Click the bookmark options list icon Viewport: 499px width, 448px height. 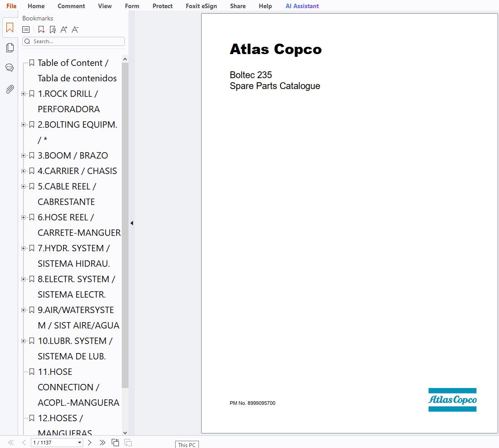click(x=26, y=30)
